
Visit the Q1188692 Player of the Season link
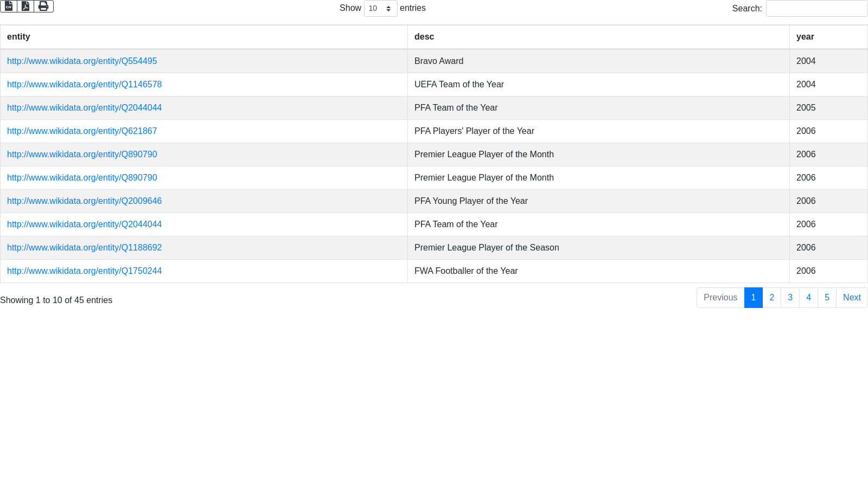[84, 248]
